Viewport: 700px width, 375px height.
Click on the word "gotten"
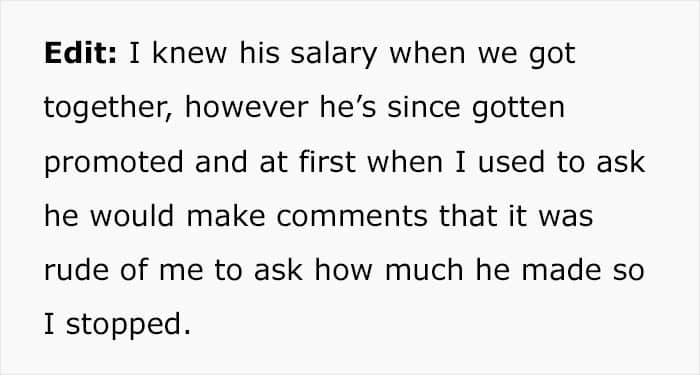point(518,109)
